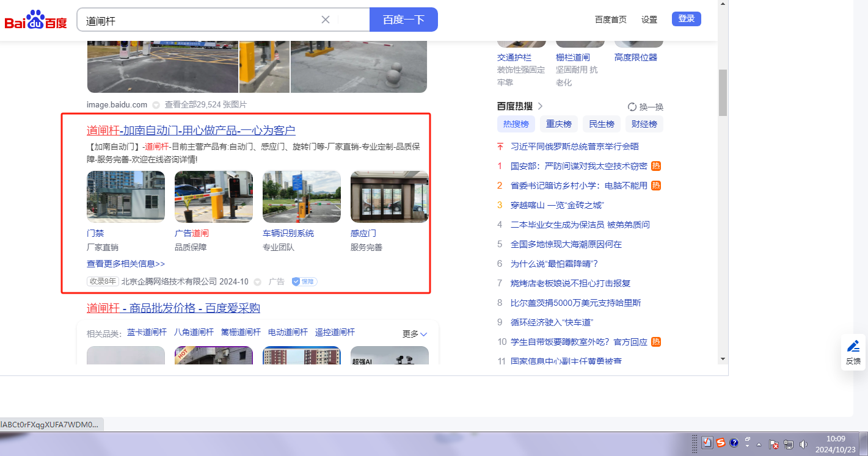Open related category 八角道闸杆
Image resolution: width=868 pixels, height=456 pixels.
pyautogui.click(x=194, y=332)
